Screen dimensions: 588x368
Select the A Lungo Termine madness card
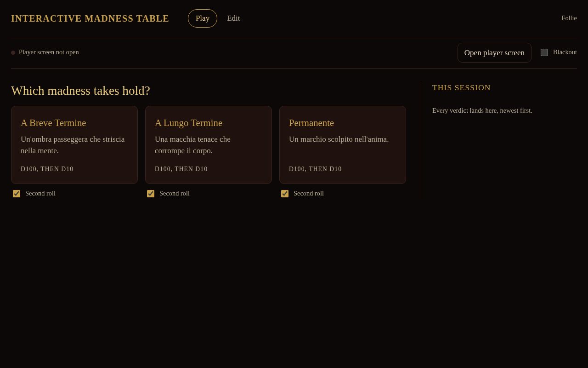(209, 145)
